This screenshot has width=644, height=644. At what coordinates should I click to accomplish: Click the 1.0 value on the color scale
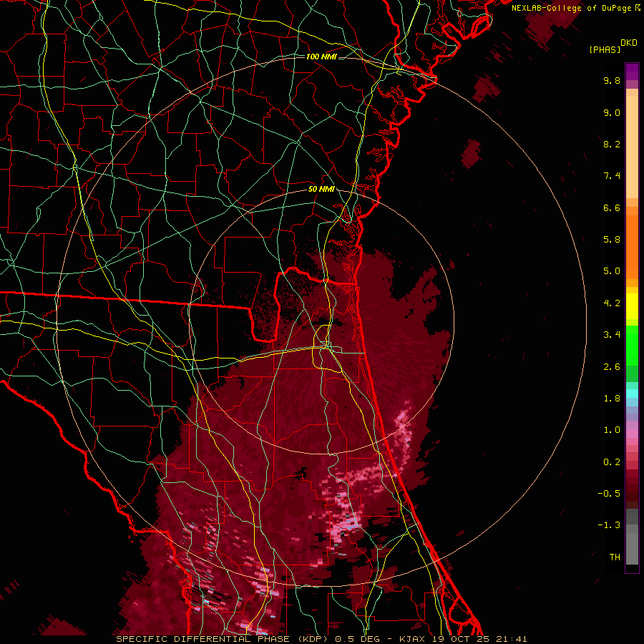612,430
